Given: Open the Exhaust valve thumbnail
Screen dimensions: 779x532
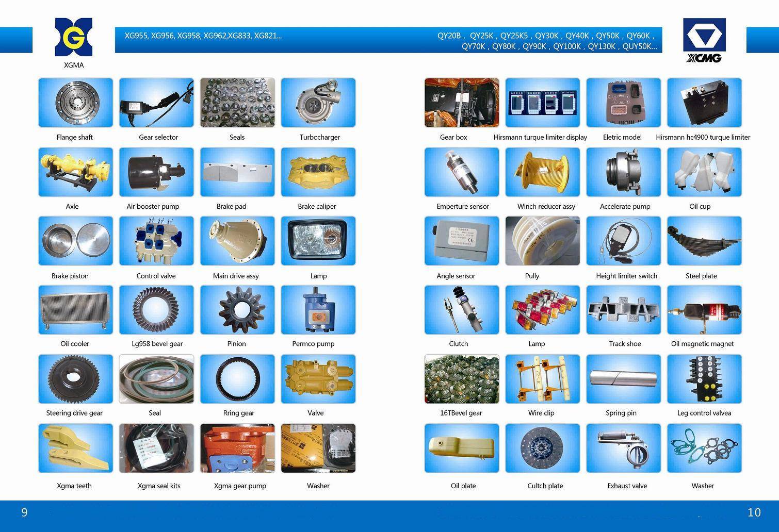Looking at the screenshot, I should click(623, 448).
